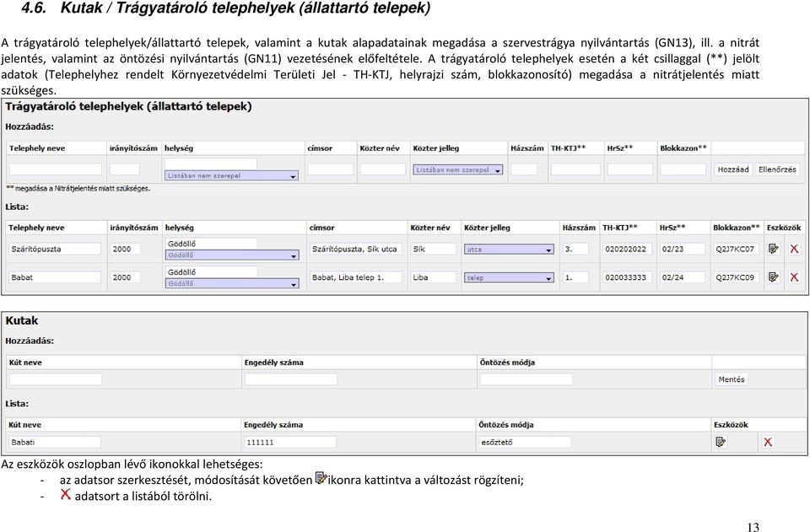Click the Mentés button in Kutak
Image resolution: width=810 pixels, height=532 pixels.
click(731, 379)
